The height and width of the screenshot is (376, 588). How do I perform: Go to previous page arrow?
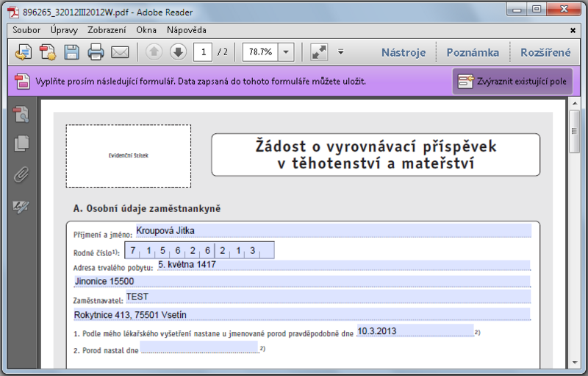point(154,52)
